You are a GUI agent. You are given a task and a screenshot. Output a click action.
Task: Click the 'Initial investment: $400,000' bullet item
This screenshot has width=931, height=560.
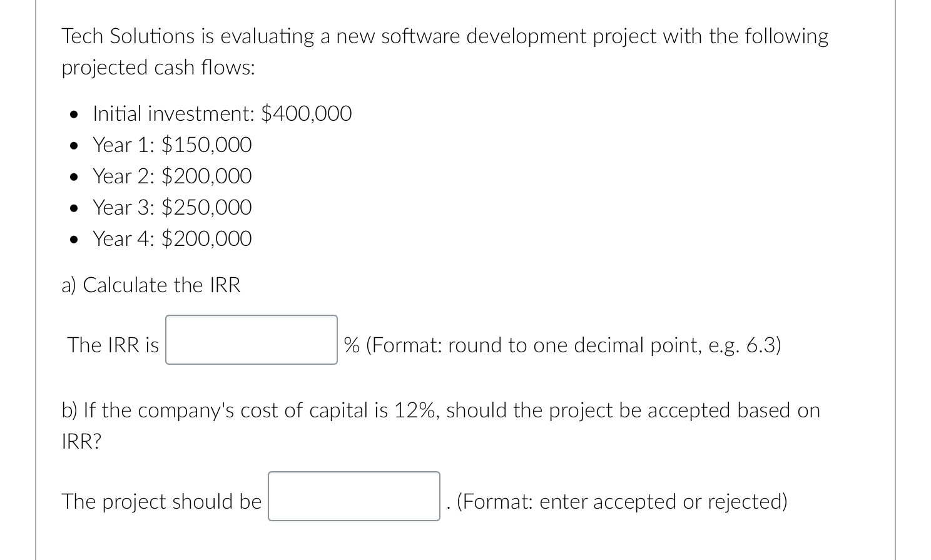222,114
